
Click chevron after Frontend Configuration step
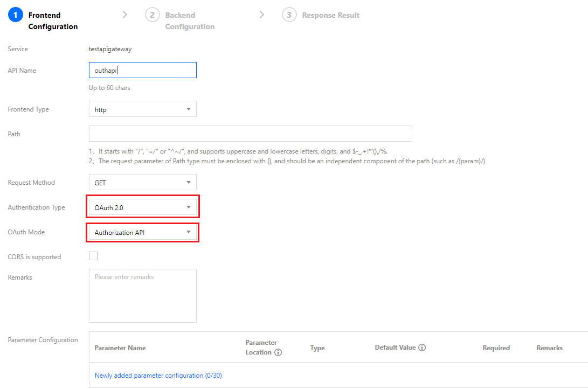(125, 15)
